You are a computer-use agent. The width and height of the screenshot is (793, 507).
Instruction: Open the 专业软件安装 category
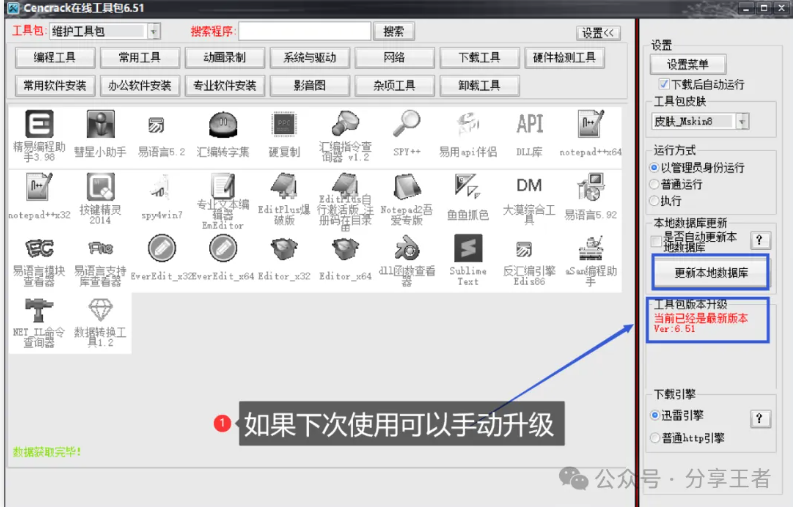click(225, 86)
